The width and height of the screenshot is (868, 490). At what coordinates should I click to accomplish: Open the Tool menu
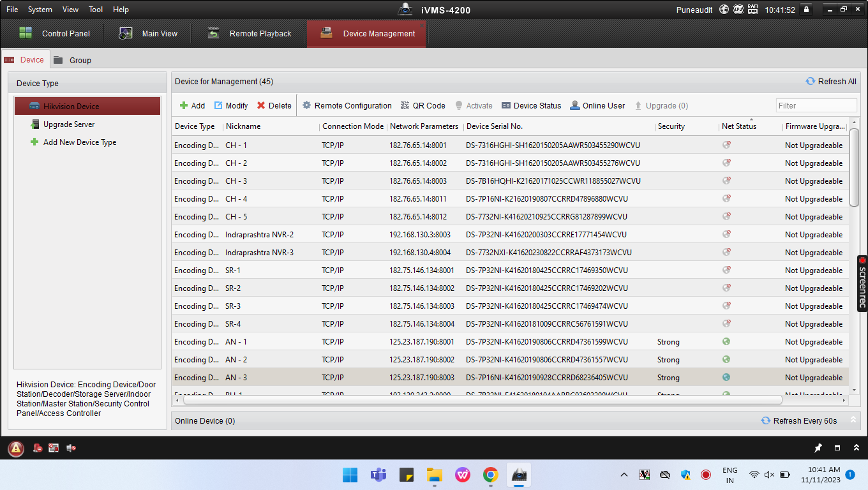coord(96,10)
